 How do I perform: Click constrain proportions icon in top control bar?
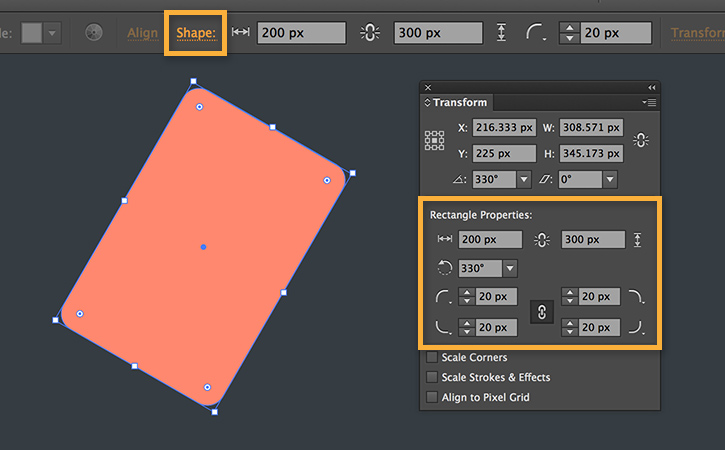[x=370, y=33]
